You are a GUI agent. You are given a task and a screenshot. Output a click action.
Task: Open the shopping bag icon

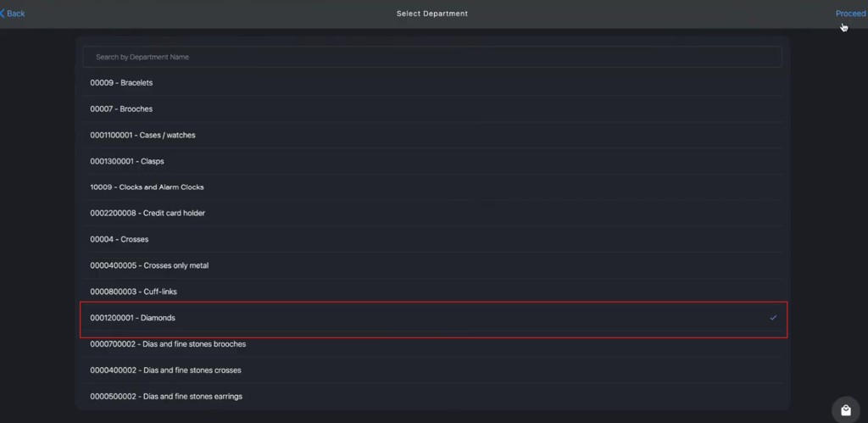845,410
